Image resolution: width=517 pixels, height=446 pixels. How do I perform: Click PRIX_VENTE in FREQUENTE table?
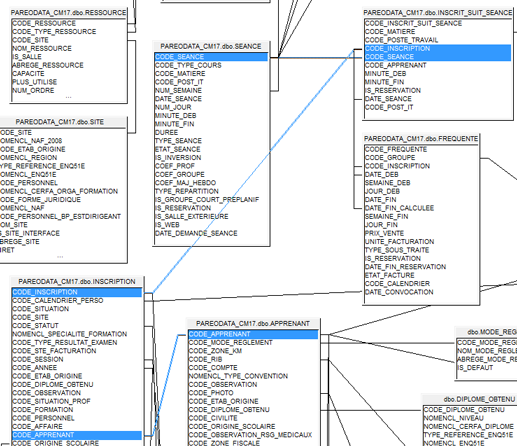(x=385, y=233)
